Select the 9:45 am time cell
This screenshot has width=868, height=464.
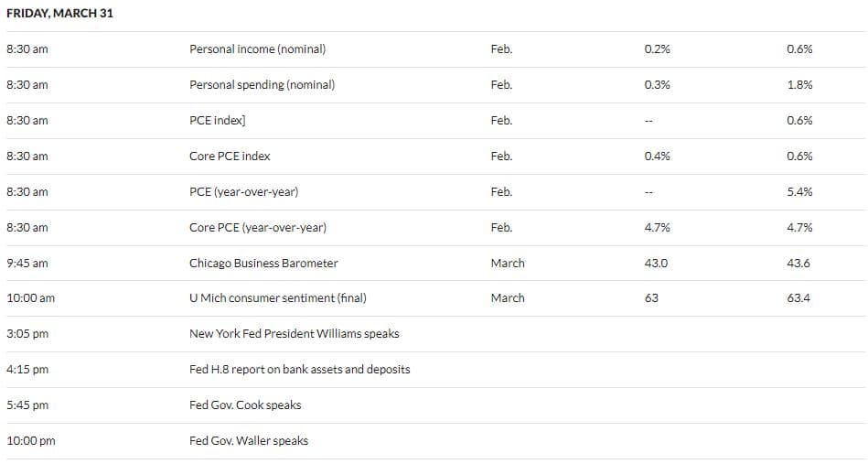tap(27, 264)
